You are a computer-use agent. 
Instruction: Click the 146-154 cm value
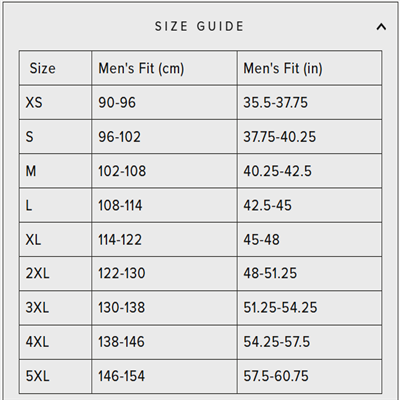121,376
